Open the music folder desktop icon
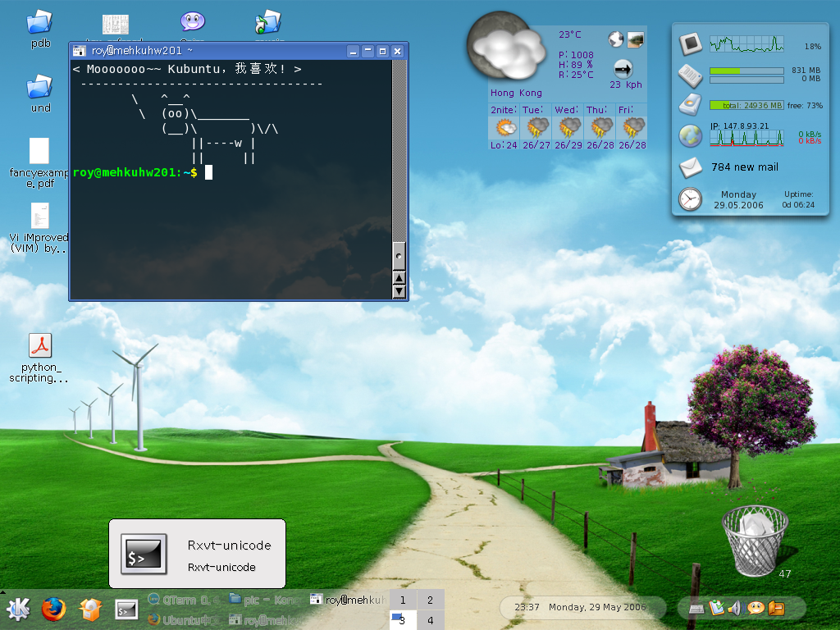Image resolution: width=840 pixels, height=630 pixels. [268, 22]
